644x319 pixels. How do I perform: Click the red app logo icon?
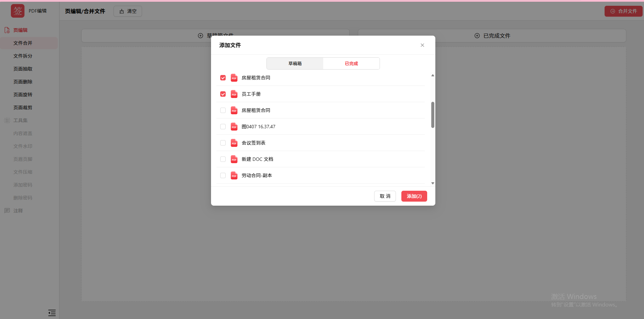click(18, 11)
